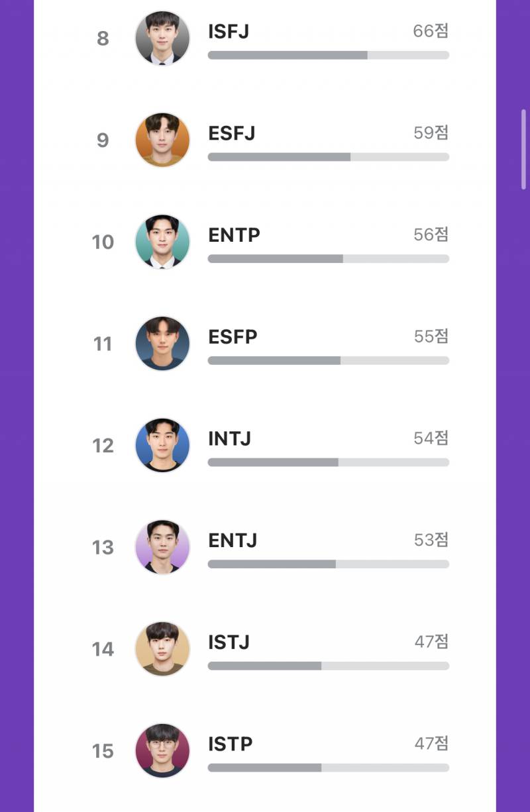Select rank number 14 in the list
Viewport: 530px width, 812px height.
(103, 649)
